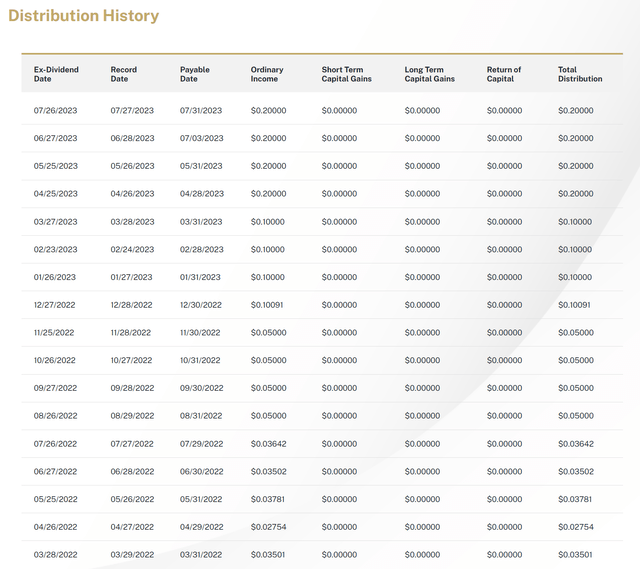
Task: Click total distribution $0.03781 value
Action: 575,499
